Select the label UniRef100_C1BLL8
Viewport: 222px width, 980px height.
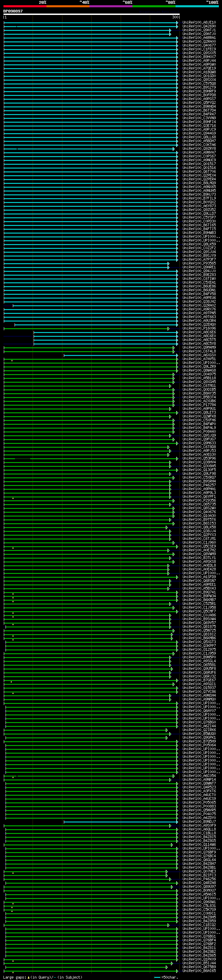tap(199, 833)
